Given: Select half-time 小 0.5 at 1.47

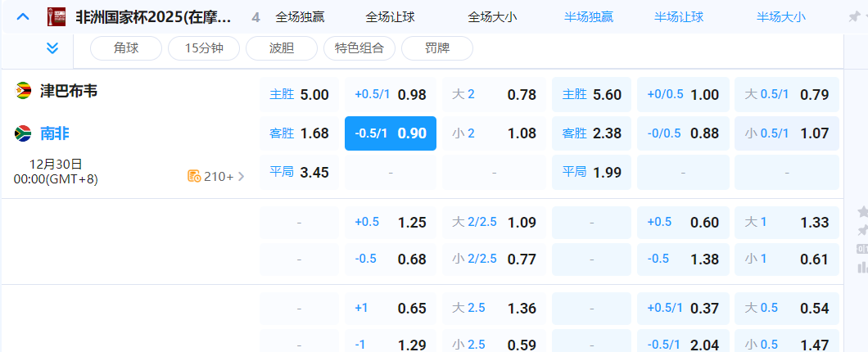Looking at the screenshot, I should (787, 342).
